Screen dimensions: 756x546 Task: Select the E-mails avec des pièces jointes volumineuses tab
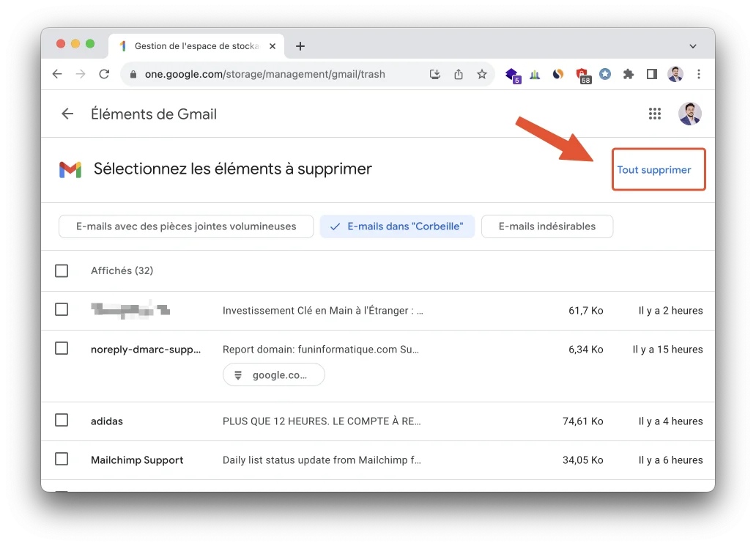click(186, 226)
